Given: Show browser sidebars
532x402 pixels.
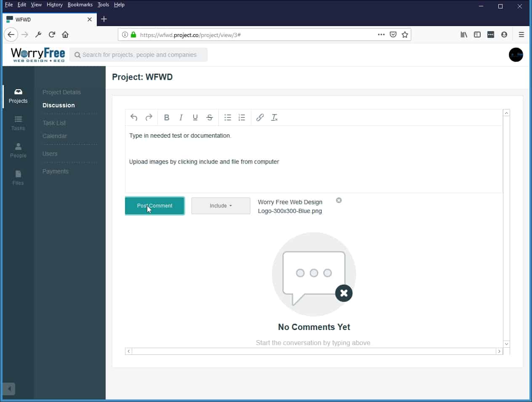Looking at the screenshot, I should 477,35.
